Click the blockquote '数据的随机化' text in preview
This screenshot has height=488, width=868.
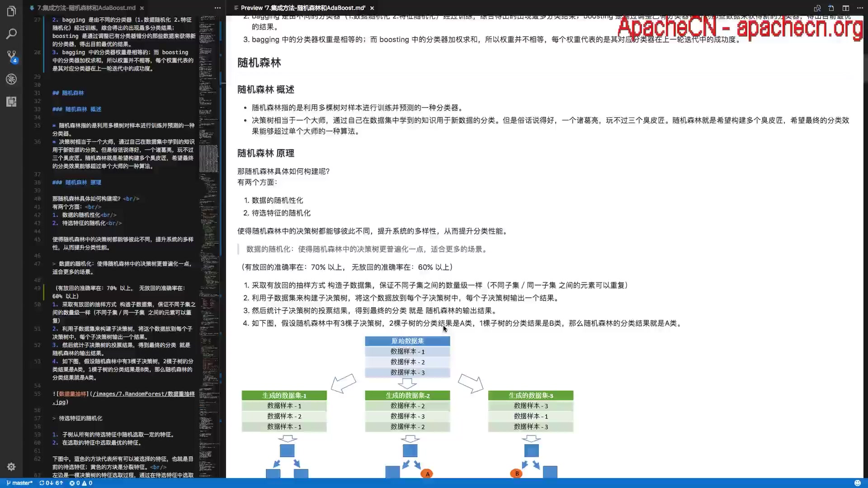coord(368,249)
